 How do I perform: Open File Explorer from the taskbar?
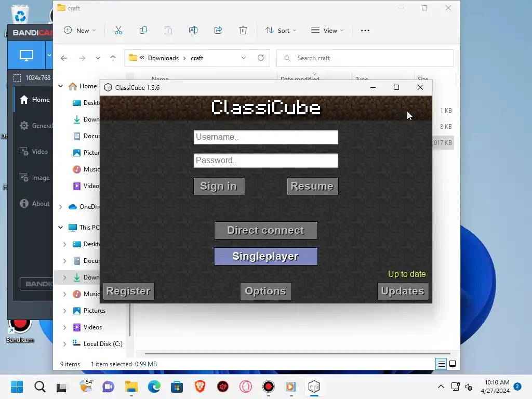pyautogui.click(x=131, y=387)
